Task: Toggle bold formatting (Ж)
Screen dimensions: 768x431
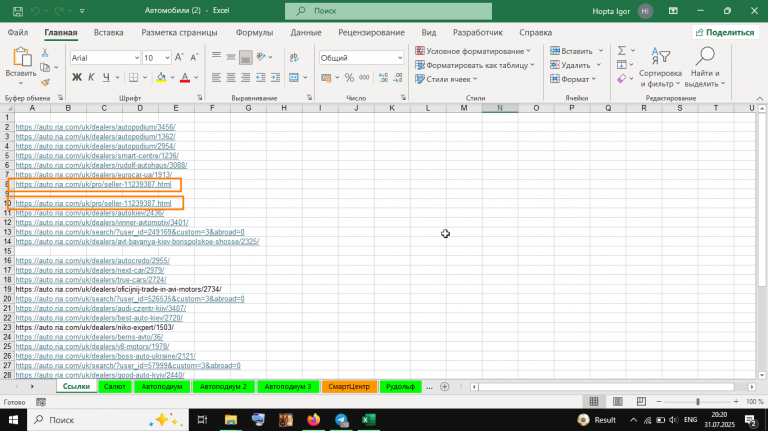Action: click(x=77, y=77)
